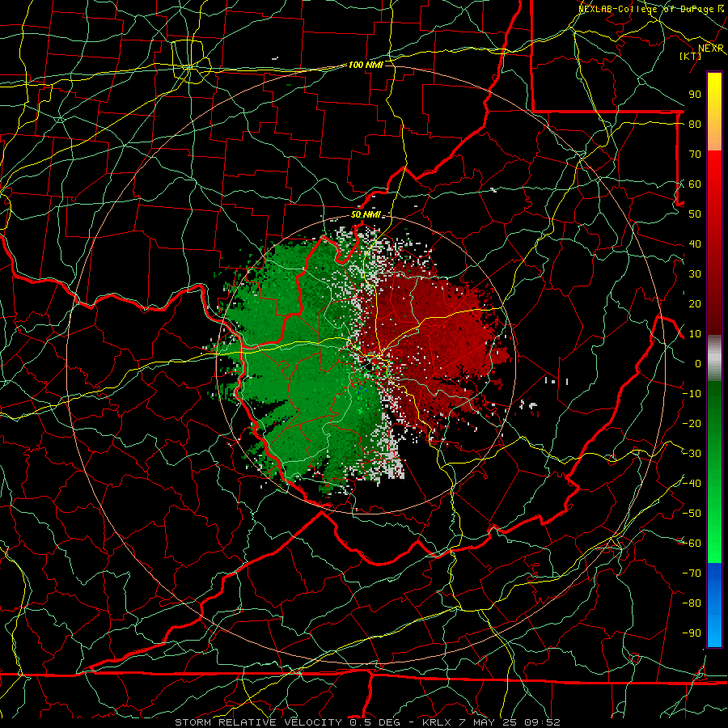Viewport: 728px width, 728px height.
Task: Select the positive 50 scale value
Action: [695, 214]
